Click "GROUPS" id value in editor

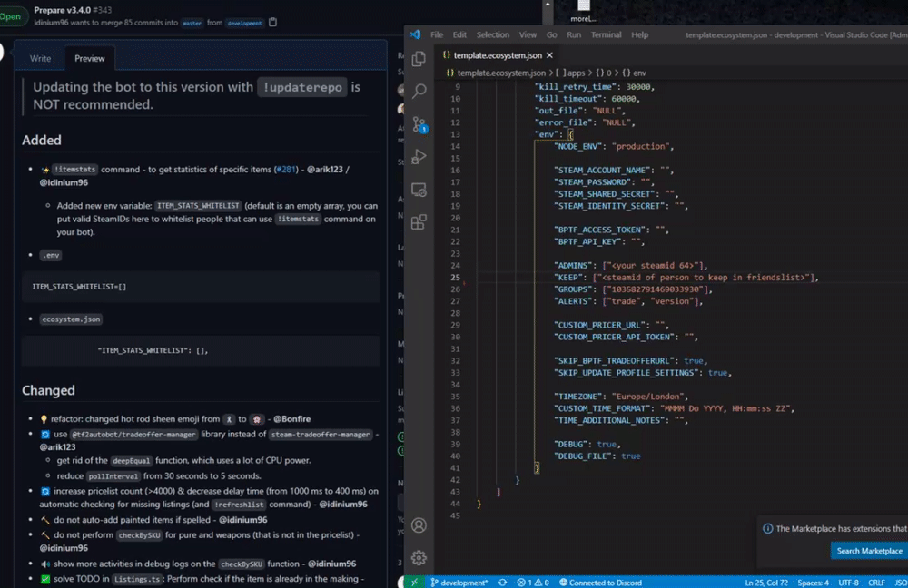(x=655, y=289)
